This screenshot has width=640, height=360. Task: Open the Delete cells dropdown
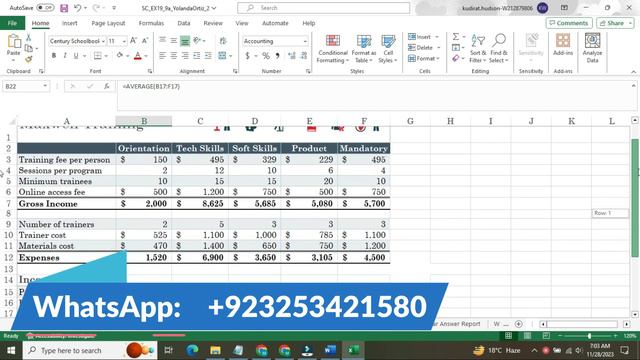click(439, 48)
